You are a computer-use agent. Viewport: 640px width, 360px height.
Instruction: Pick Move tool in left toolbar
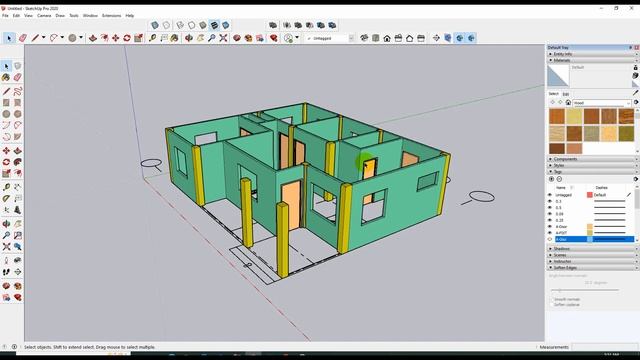(x=6, y=151)
